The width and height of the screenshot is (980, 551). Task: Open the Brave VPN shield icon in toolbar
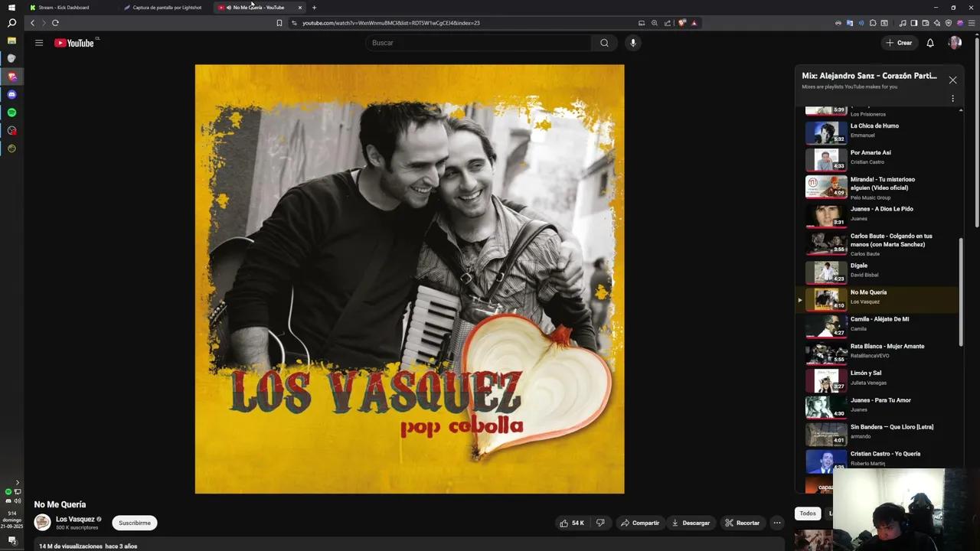click(949, 23)
